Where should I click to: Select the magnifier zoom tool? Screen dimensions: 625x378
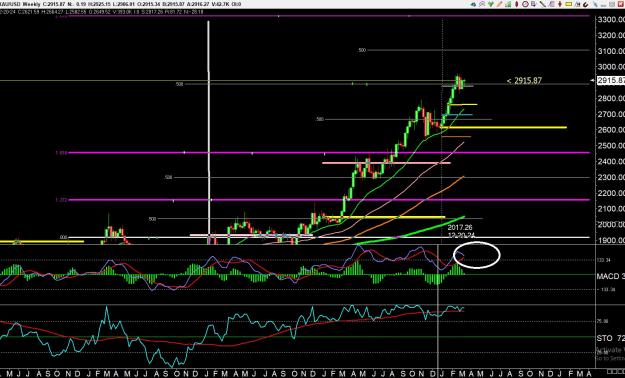tap(482, 4)
